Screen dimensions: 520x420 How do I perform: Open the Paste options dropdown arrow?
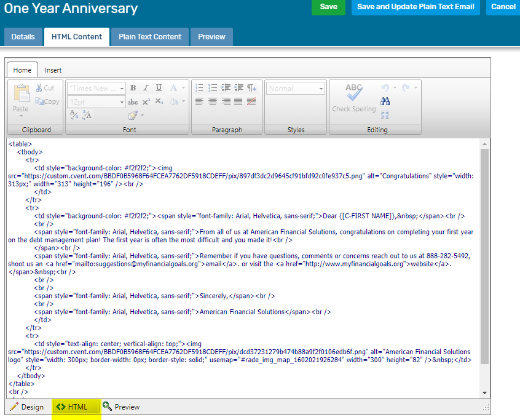(x=22, y=116)
